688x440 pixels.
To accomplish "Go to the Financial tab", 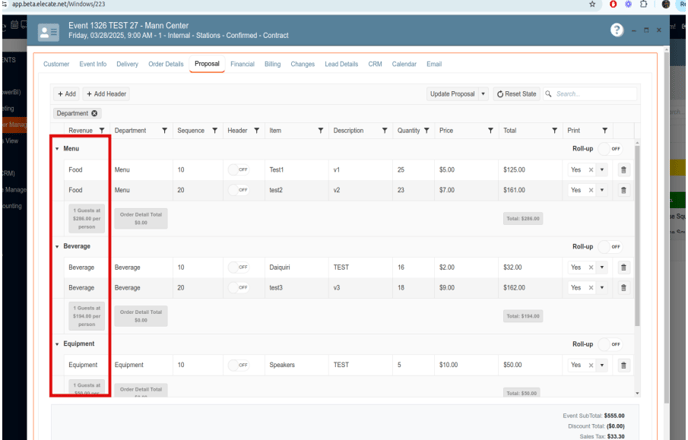I will (x=242, y=64).
